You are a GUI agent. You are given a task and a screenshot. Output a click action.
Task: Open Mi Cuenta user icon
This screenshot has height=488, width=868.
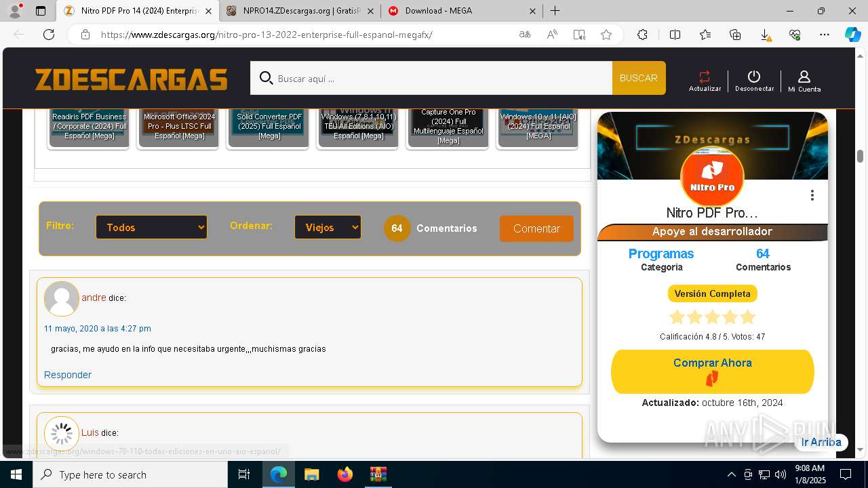point(804,77)
